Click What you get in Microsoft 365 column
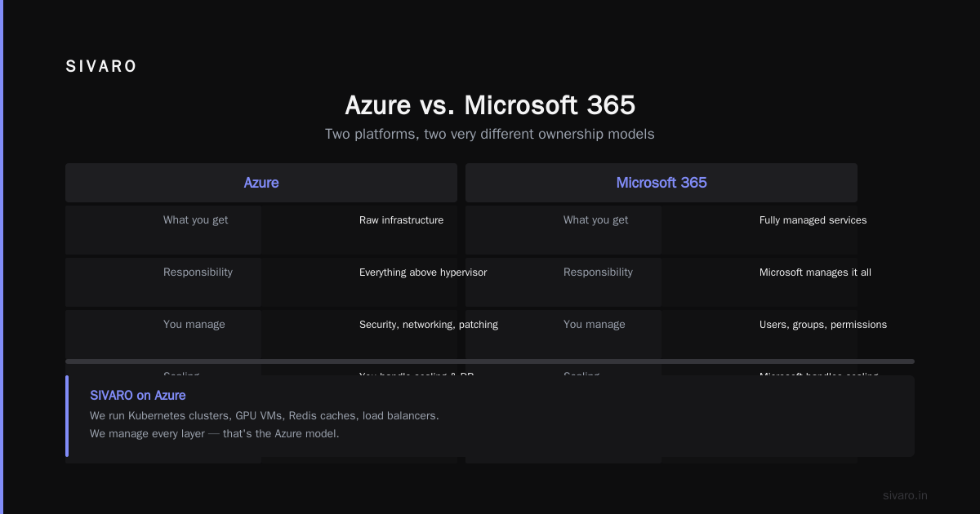Screen dimensions: 980x514 tap(596, 220)
